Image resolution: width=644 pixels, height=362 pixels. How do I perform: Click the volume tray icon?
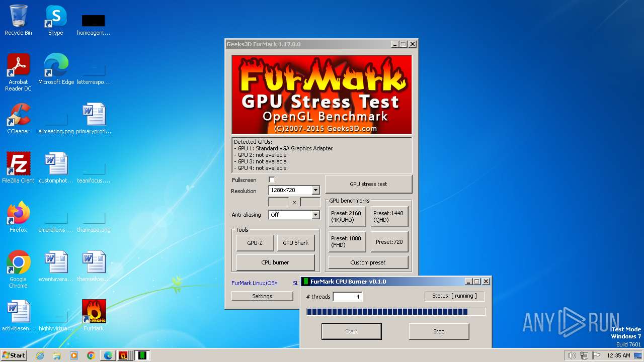click(x=572, y=355)
